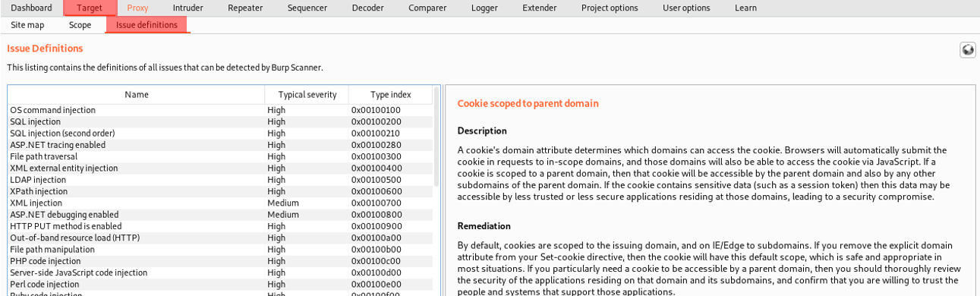980x296 pixels.
Task: Select SQL injection (second order) row
Action: pos(220,134)
